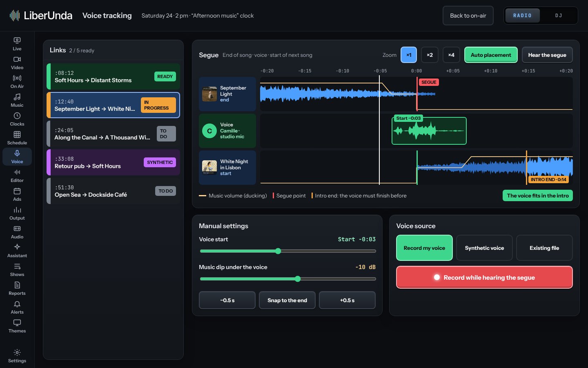The image size is (588, 368).
Task: Select link Open Sea → Dockside Café
Action: (x=113, y=191)
